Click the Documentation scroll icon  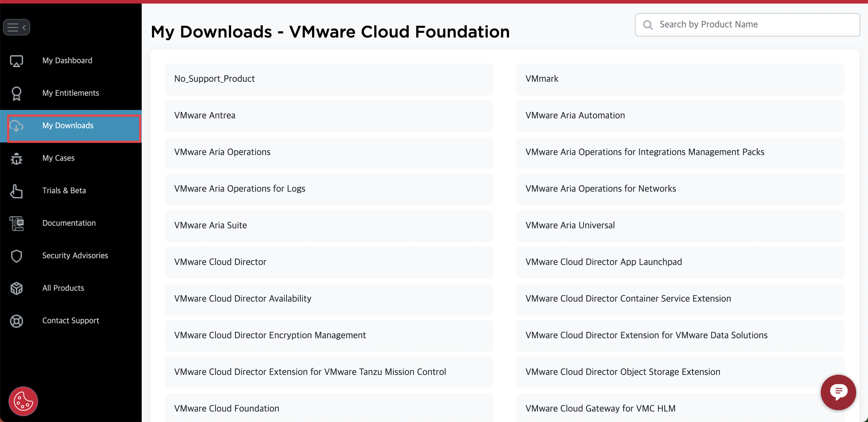coord(17,223)
